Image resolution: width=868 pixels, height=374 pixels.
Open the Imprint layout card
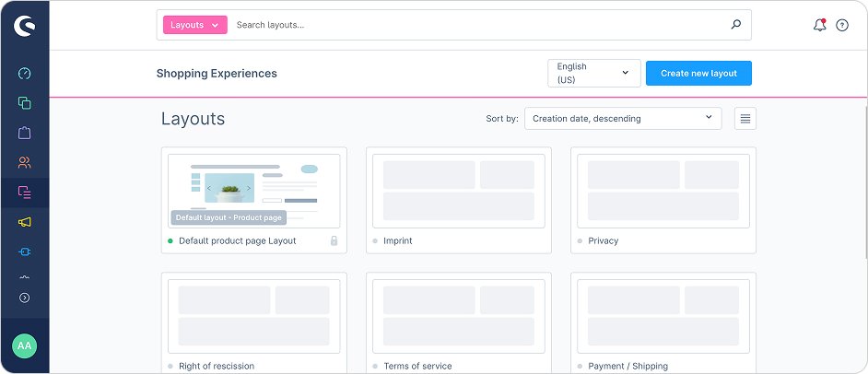(x=458, y=199)
